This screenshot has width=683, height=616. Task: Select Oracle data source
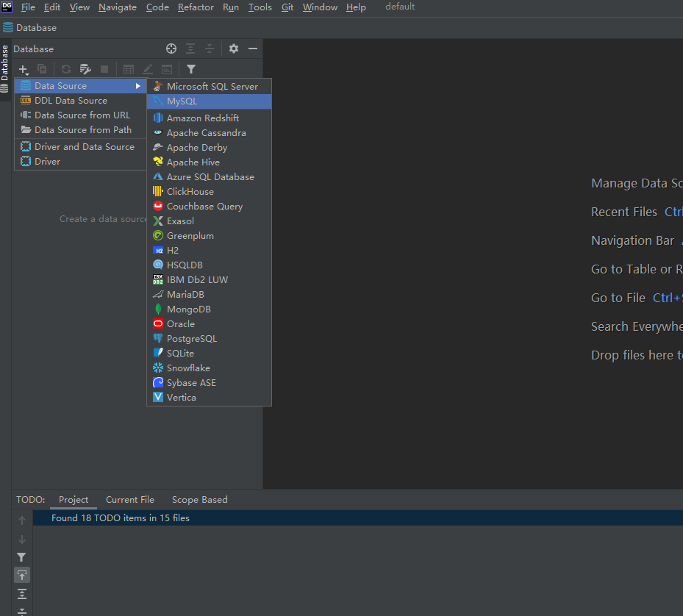point(209,324)
